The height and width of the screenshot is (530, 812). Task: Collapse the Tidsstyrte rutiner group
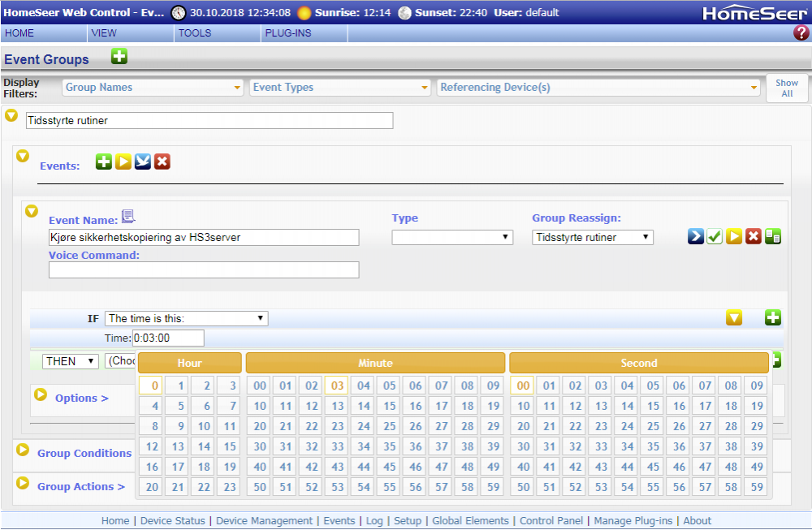(x=11, y=115)
